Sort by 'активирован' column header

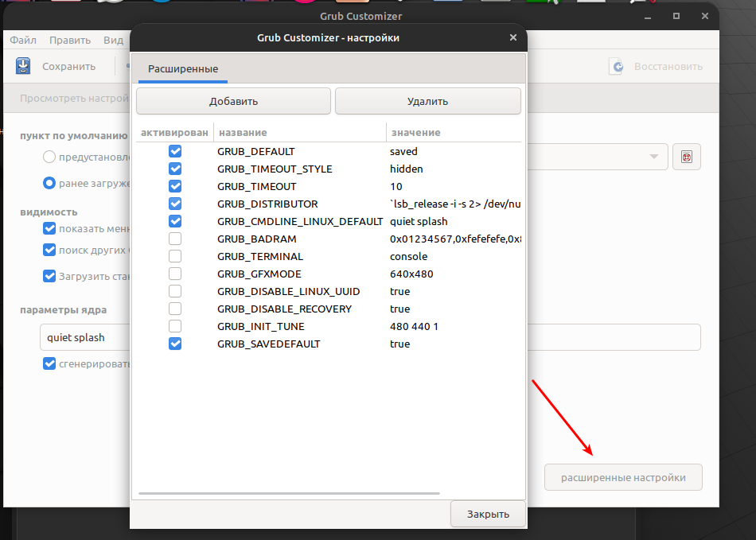174,133
